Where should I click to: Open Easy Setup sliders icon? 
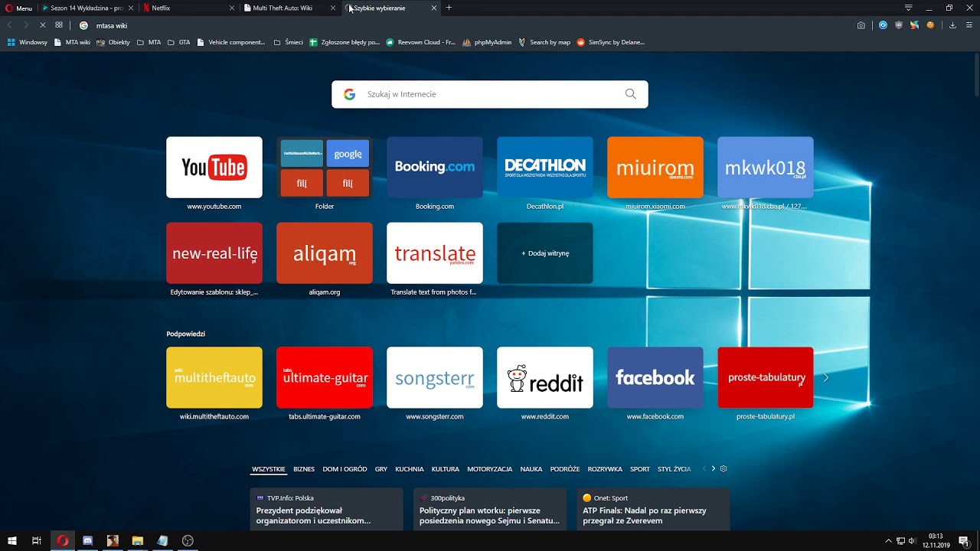[969, 25]
